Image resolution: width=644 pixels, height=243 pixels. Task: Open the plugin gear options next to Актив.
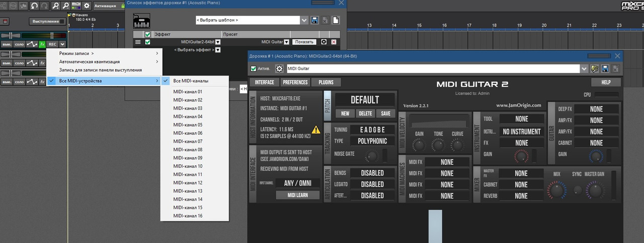[x=279, y=68]
